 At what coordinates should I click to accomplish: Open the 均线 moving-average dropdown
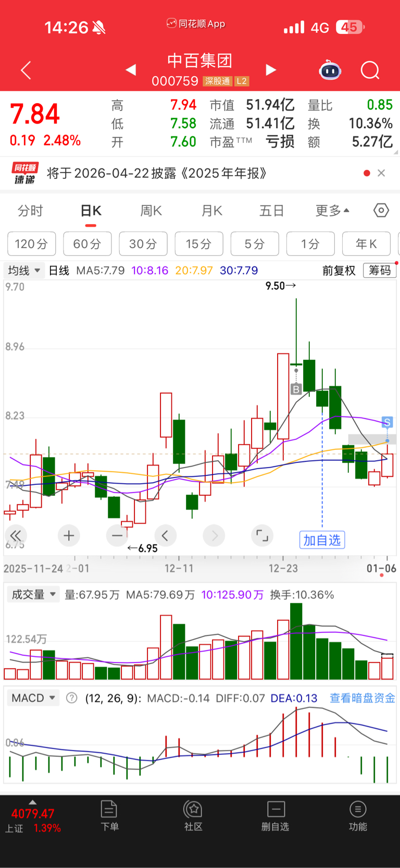(x=24, y=271)
